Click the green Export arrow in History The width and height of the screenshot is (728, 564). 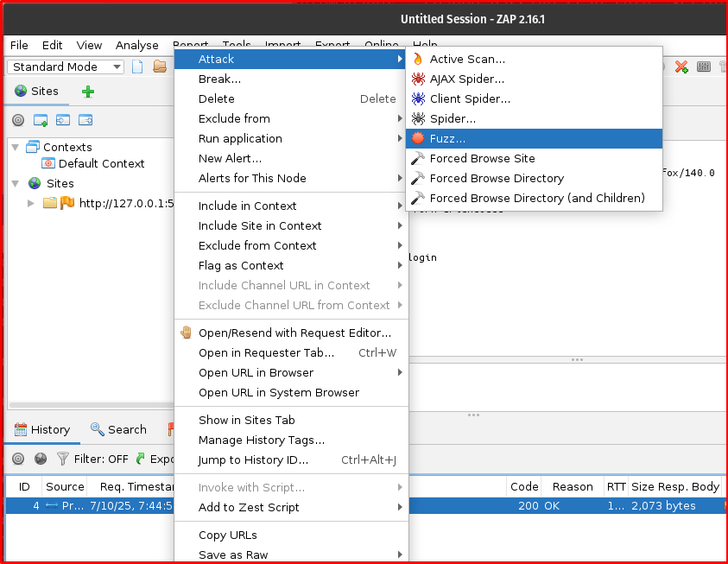(140, 459)
